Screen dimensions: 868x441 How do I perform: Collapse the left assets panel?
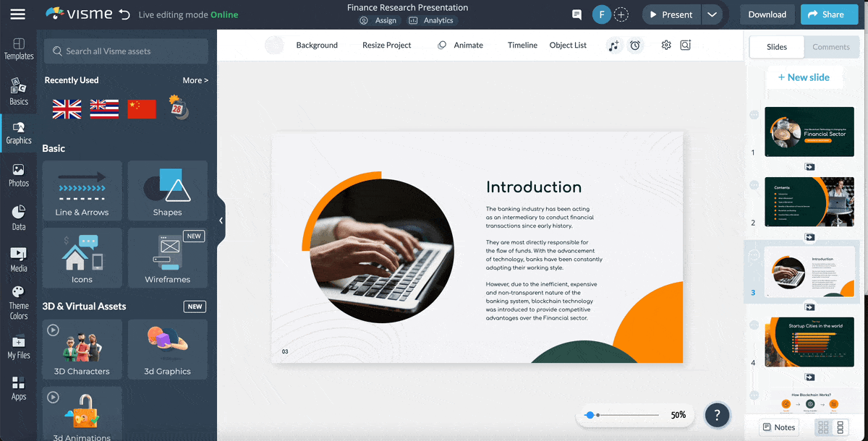click(x=221, y=220)
